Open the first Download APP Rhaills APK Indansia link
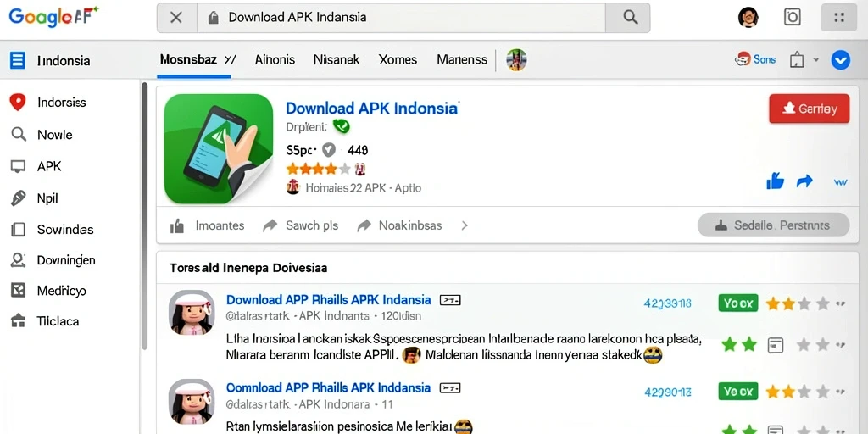The image size is (868, 434). (328, 299)
